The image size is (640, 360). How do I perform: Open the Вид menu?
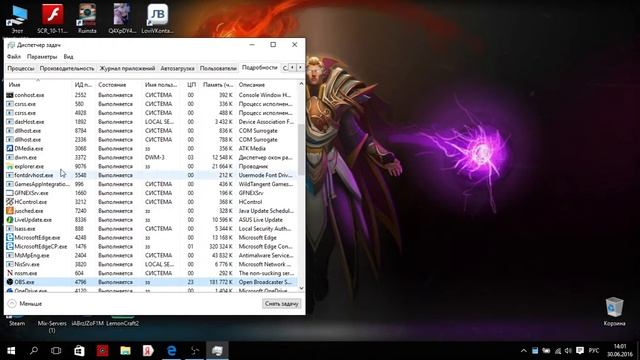(x=68, y=56)
